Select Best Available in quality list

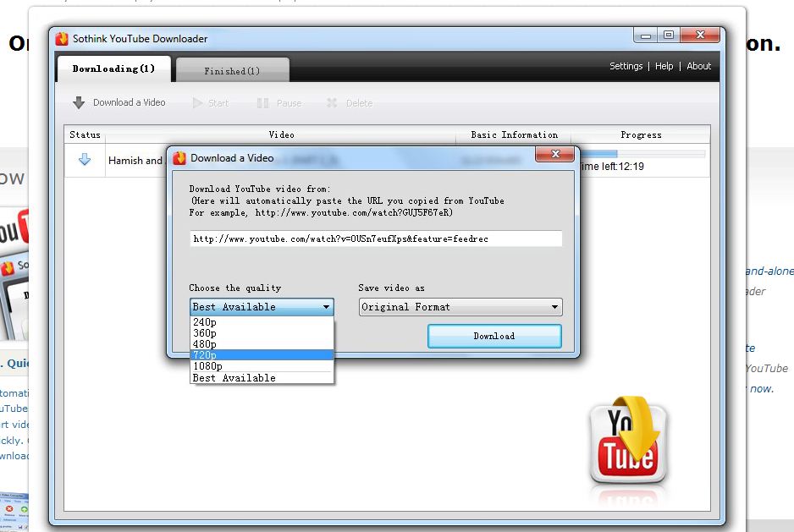(262, 377)
